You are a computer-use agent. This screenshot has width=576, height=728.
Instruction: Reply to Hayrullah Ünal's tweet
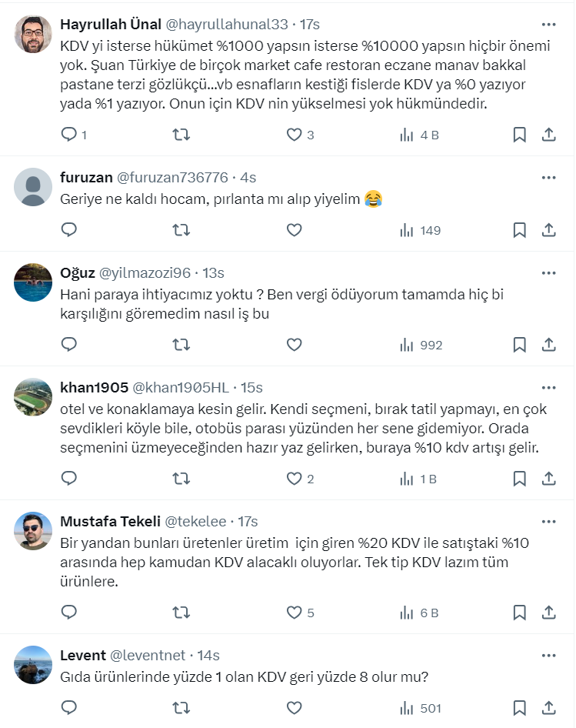69,135
